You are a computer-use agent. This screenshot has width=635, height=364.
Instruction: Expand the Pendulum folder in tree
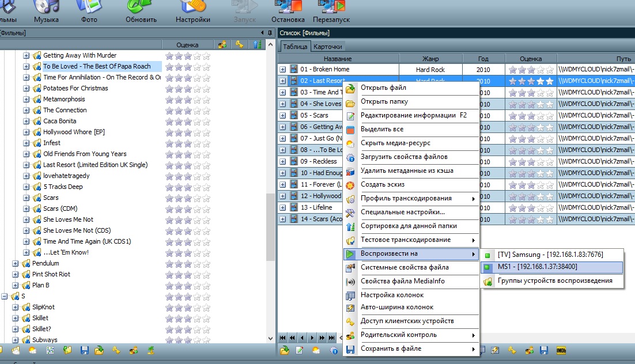click(15, 263)
